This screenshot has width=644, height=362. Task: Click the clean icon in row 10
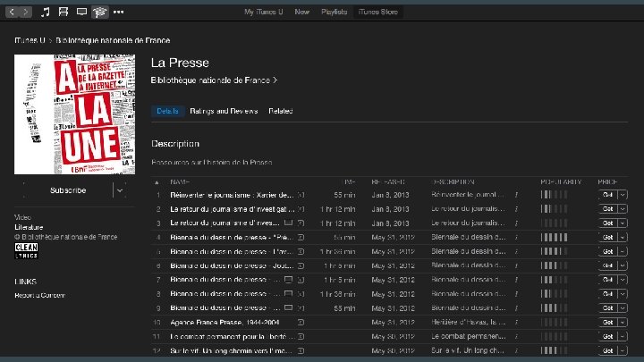(x=301, y=322)
